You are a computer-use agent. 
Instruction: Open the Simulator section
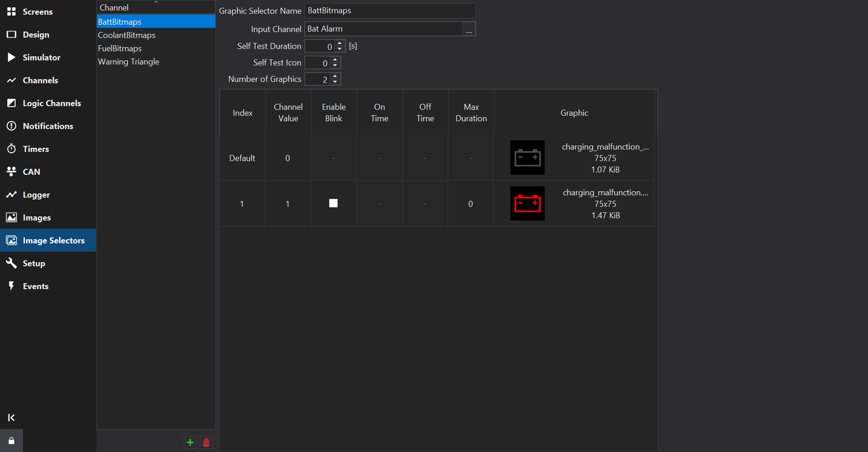coord(41,58)
